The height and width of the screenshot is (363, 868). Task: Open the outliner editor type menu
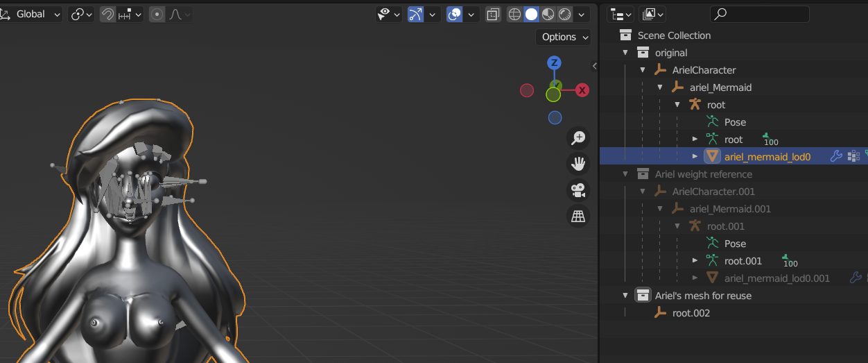pyautogui.click(x=620, y=14)
